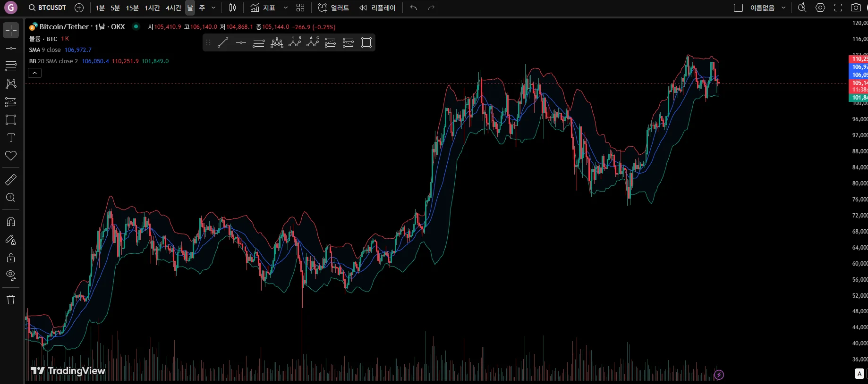Open the favorites heart icon tool

(x=11, y=156)
